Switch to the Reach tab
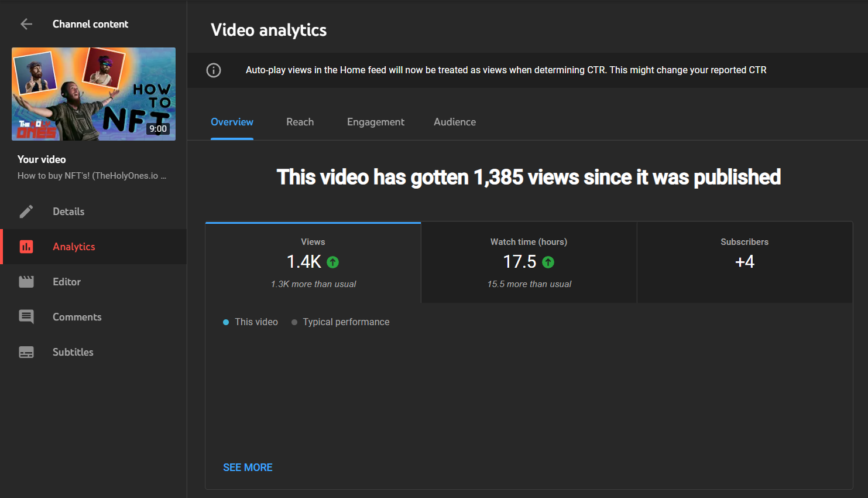Image resolution: width=868 pixels, height=498 pixels. coord(300,122)
